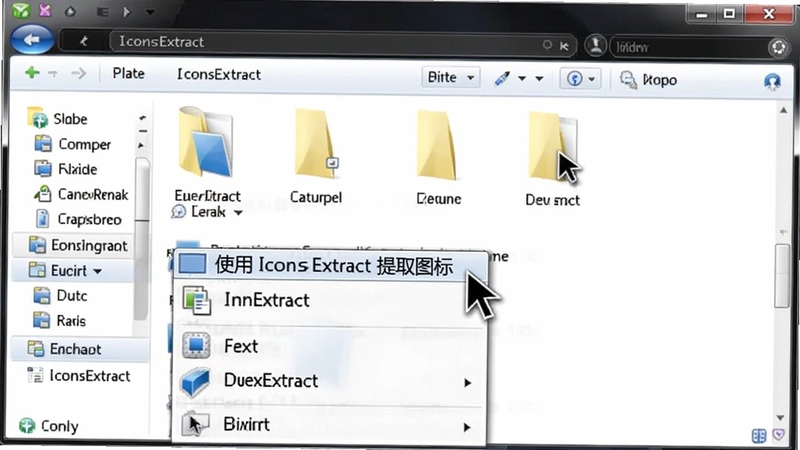
Task: Click the sidebar scroll up arrow by Slobe
Action: click(x=143, y=118)
